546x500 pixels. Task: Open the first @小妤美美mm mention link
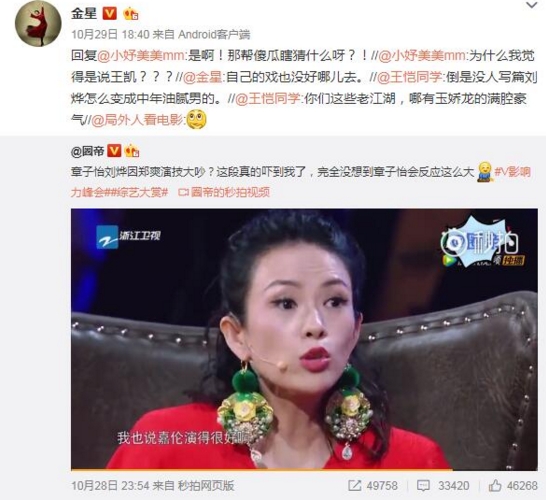click(x=141, y=56)
